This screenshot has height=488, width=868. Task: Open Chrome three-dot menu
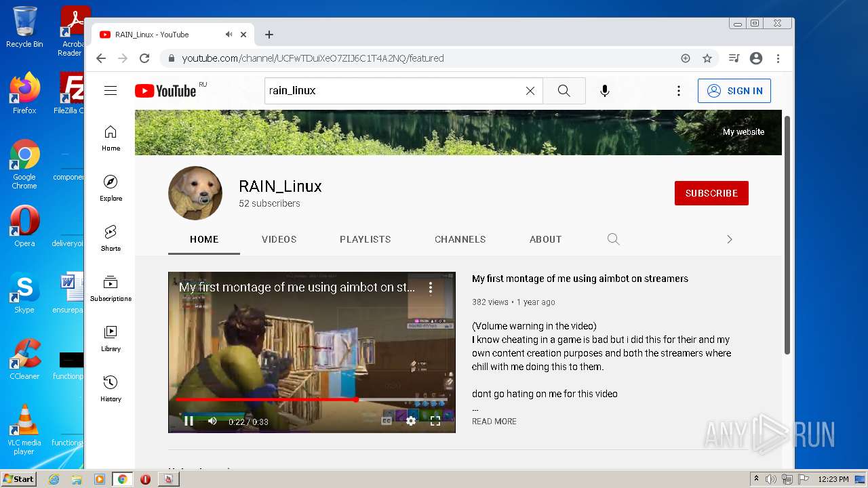(778, 58)
